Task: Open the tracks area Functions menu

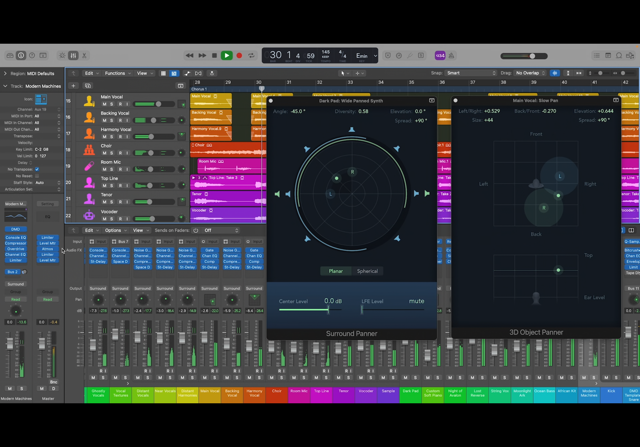Action: [x=118, y=73]
